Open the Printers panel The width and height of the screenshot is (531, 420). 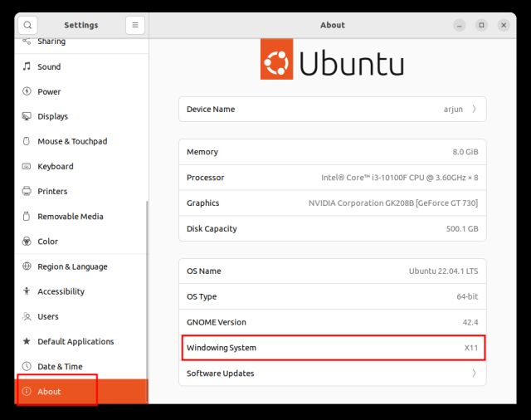[81, 192]
